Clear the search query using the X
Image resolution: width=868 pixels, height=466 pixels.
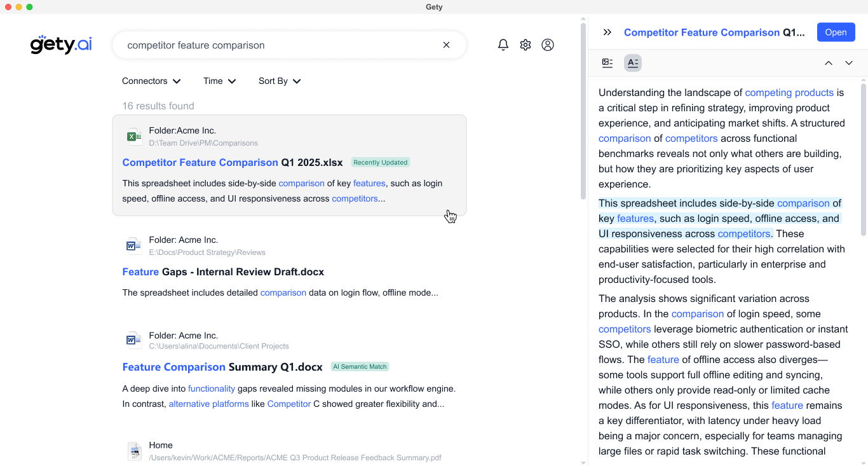[x=446, y=45]
